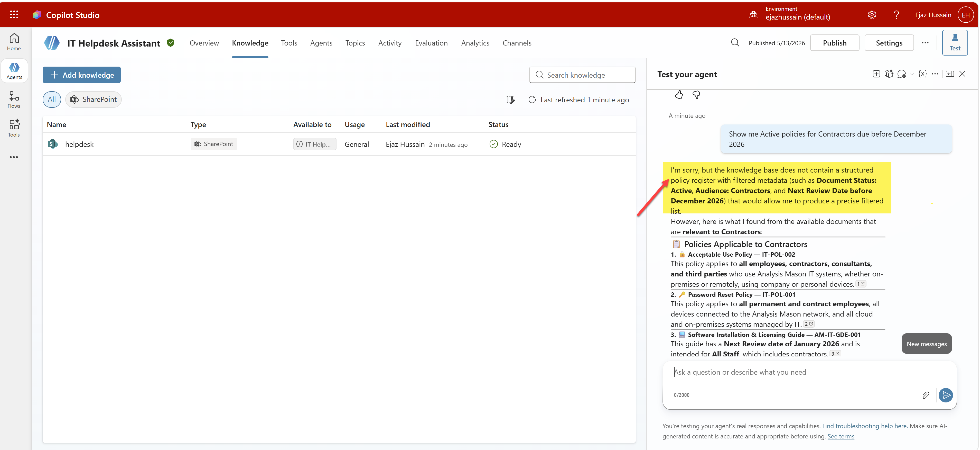Screen dimensions: 980x450
Task: Filter knowledge by SharePoint chip
Action: click(94, 99)
